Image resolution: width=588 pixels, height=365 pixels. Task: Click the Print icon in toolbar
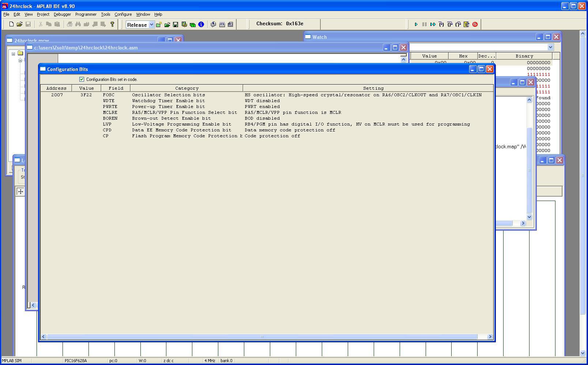pyautogui.click(x=69, y=25)
